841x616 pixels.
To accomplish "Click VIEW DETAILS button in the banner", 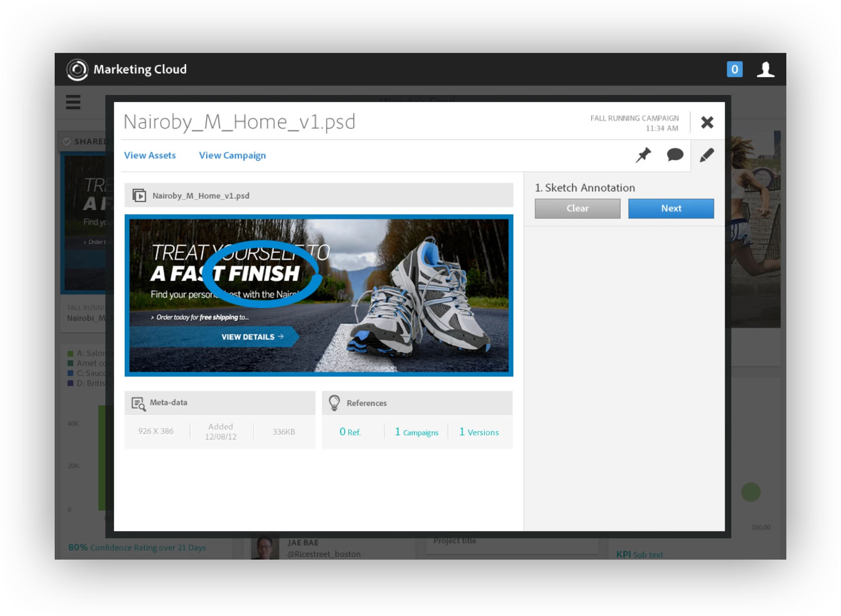I will tap(252, 337).
